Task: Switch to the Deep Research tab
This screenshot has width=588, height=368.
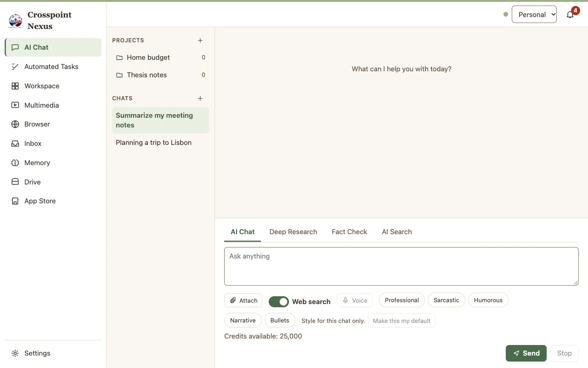Action: click(293, 232)
